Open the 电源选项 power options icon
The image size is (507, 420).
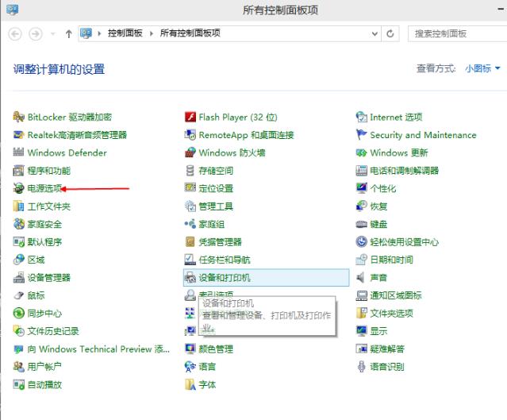point(20,189)
